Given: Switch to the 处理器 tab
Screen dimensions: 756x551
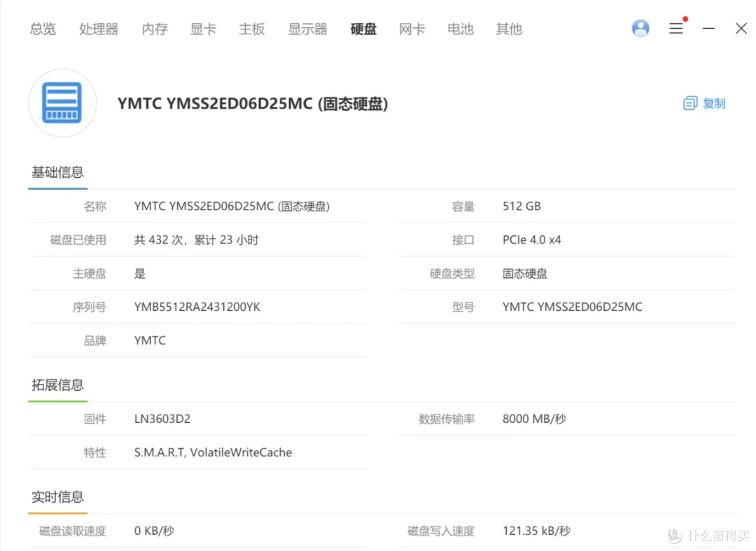Looking at the screenshot, I should tap(99, 29).
